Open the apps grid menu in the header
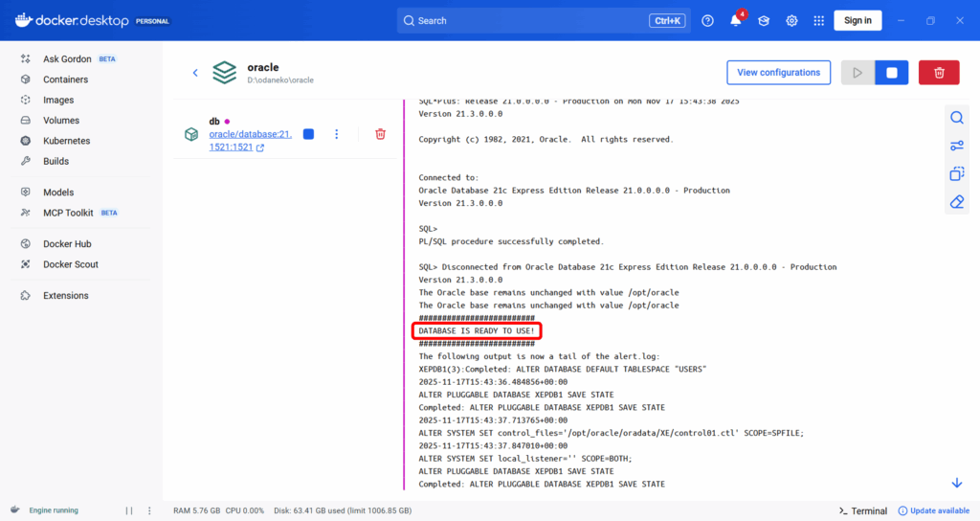 point(818,21)
